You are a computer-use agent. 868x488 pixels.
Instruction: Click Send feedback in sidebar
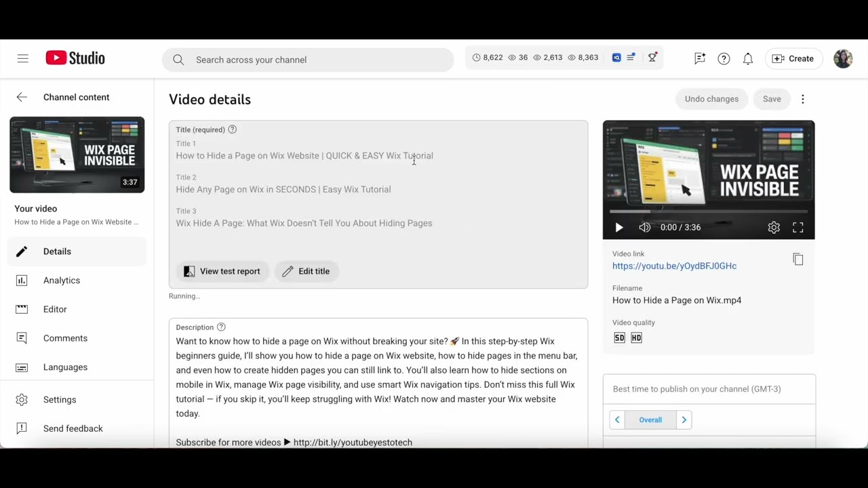[77, 428]
